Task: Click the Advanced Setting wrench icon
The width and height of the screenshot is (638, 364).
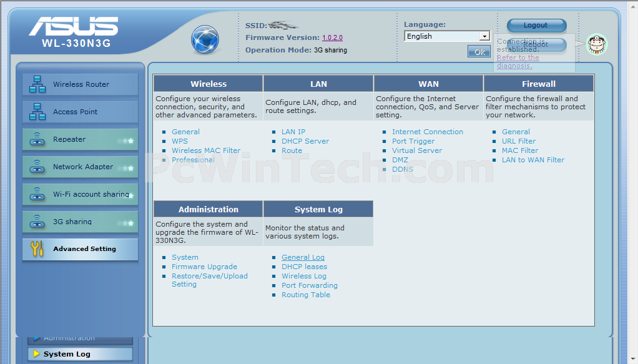Action: 37,248
